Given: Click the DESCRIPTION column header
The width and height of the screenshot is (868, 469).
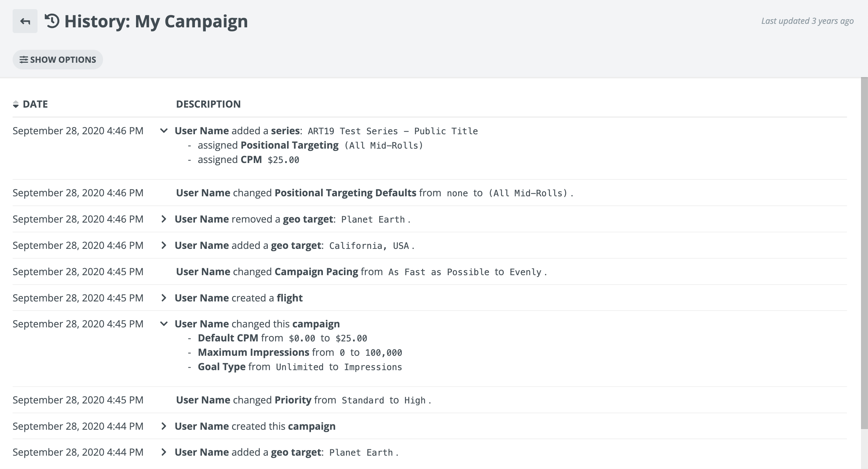Looking at the screenshot, I should coord(208,104).
